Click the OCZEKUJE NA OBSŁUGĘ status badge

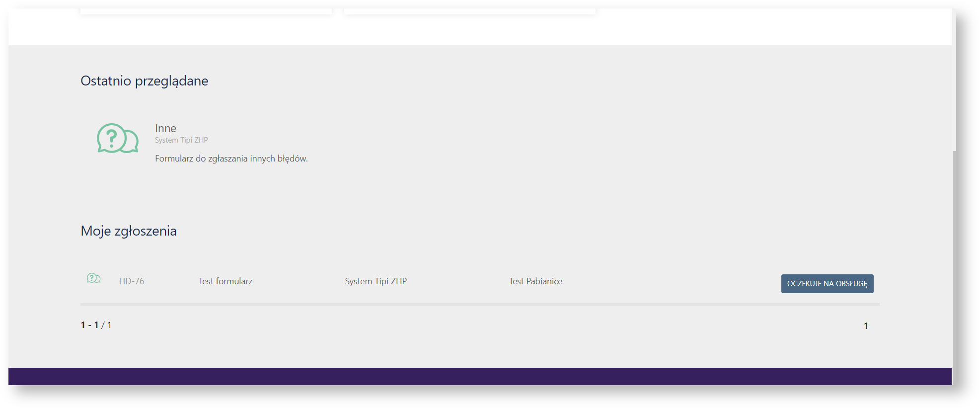(x=827, y=284)
